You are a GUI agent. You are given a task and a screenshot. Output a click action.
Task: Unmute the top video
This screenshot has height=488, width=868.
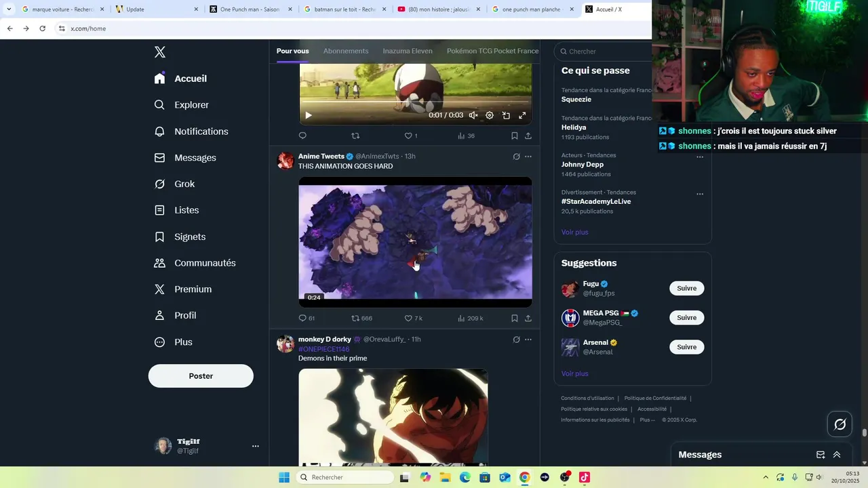[473, 115]
